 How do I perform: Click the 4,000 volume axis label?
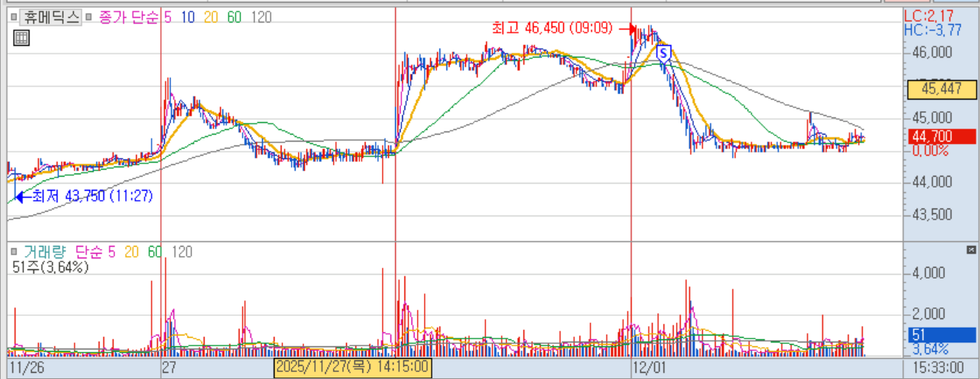[x=929, y=273]
